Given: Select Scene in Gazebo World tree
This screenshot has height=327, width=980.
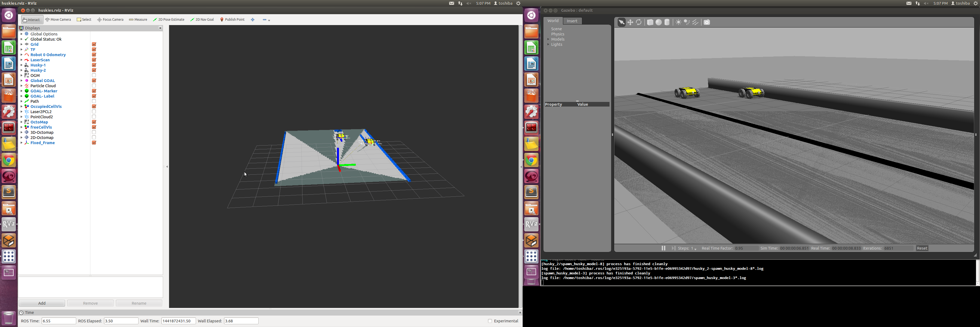Looking at the screenshot, I should tap(557, 29).
